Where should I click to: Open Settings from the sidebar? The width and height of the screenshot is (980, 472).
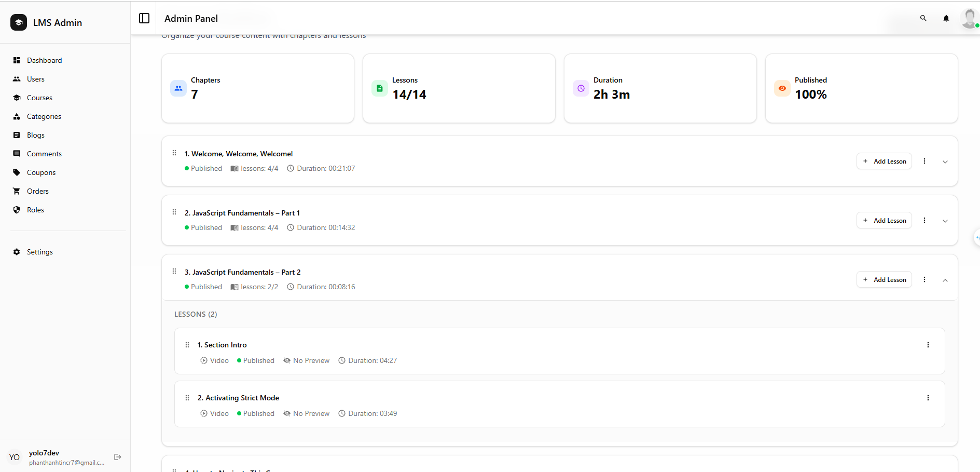pyautogui.click(x=39, y=252)
